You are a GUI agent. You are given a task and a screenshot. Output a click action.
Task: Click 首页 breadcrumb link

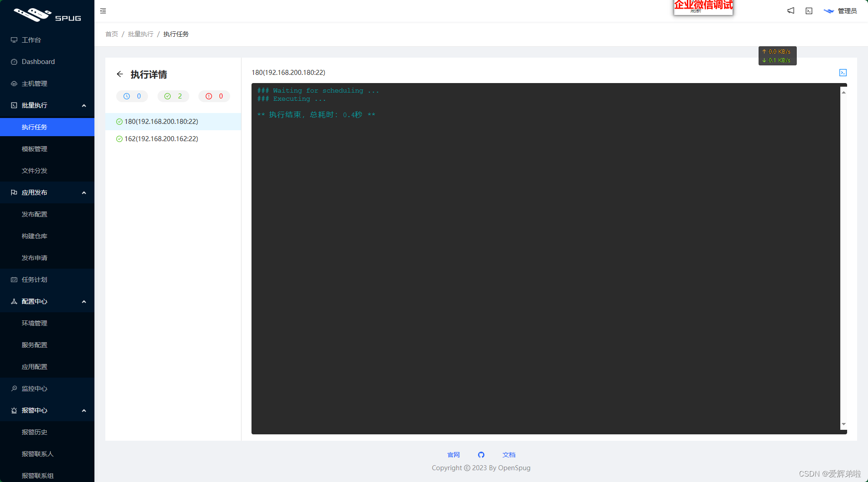[112, 34]
